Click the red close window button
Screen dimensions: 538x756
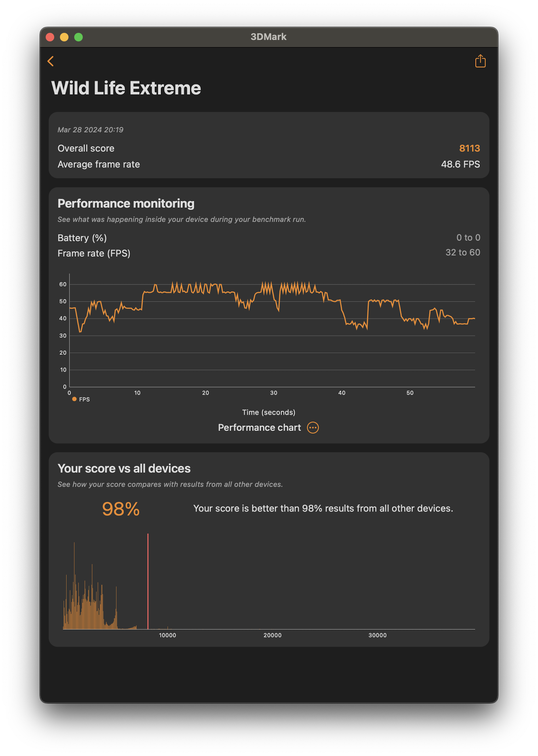coord(50,37)
